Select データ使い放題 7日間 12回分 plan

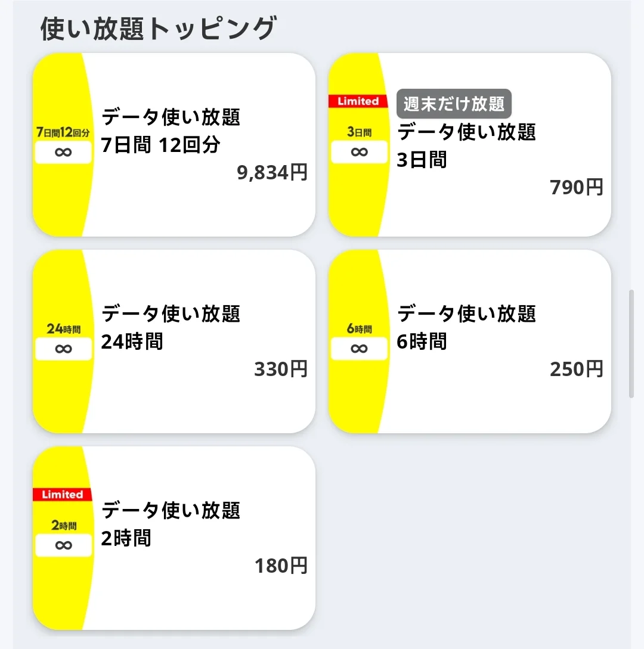point(171,131)
